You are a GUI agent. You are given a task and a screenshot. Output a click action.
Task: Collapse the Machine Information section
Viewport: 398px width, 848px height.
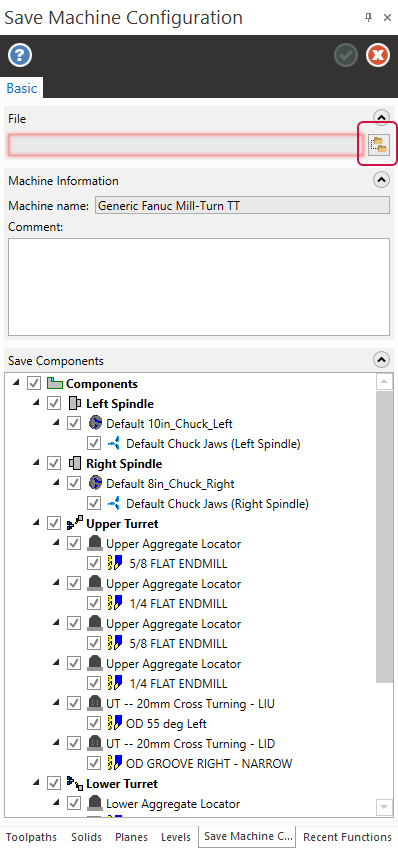[382, 180]
